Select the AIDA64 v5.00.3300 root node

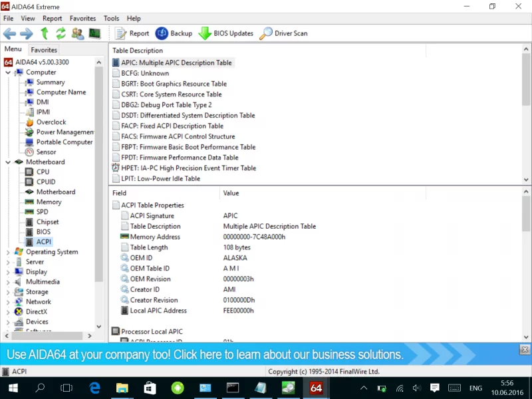tap(42, 62)
